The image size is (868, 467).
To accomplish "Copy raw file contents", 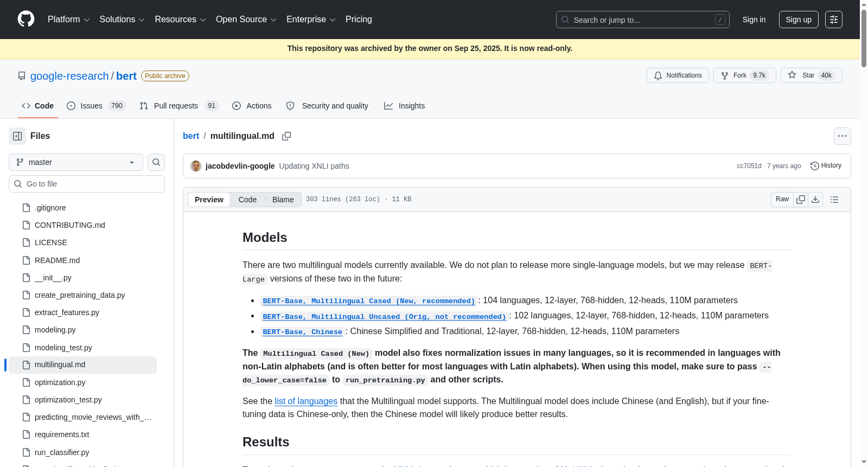I will tap(801, 200).
